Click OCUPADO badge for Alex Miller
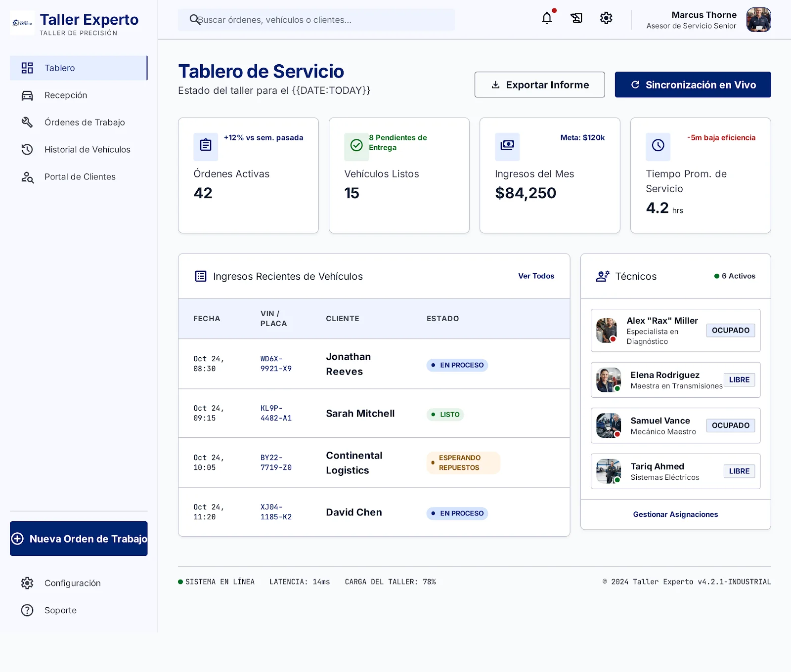Viewport: 791px width, 672px height. [x=731, y=331]
